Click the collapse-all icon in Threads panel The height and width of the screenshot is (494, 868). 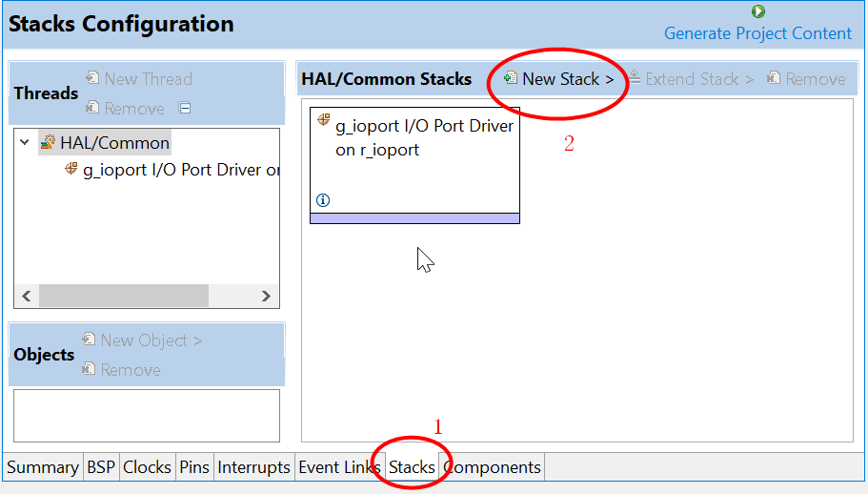click(x=185, y=109)
